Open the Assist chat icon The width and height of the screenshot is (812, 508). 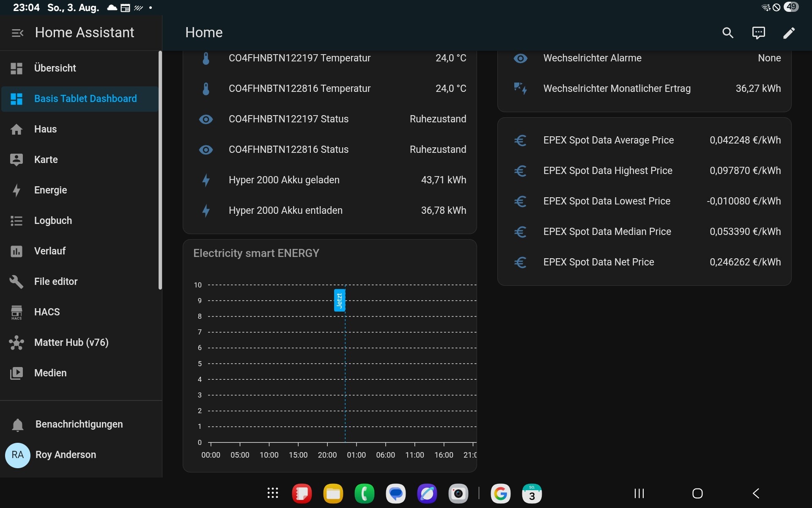click(758, 33)
